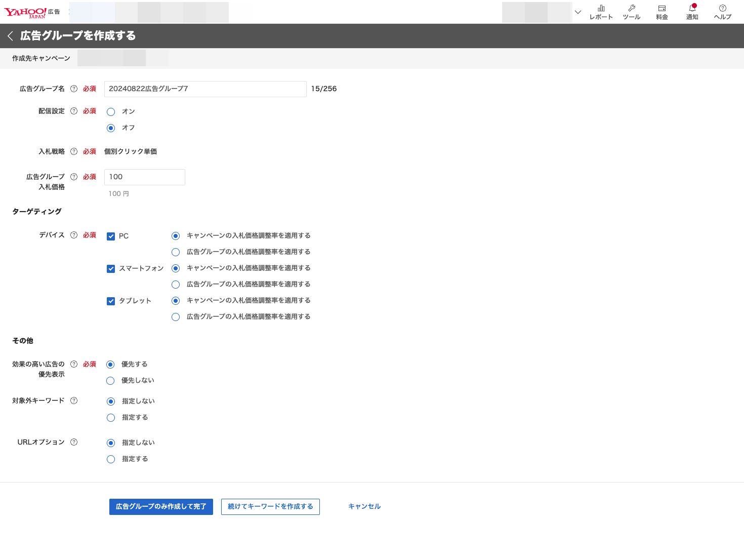Viewport: 744px width, 560px height.
Task: Click the ターゲティング section heading
Action: [x=37, y=211]
